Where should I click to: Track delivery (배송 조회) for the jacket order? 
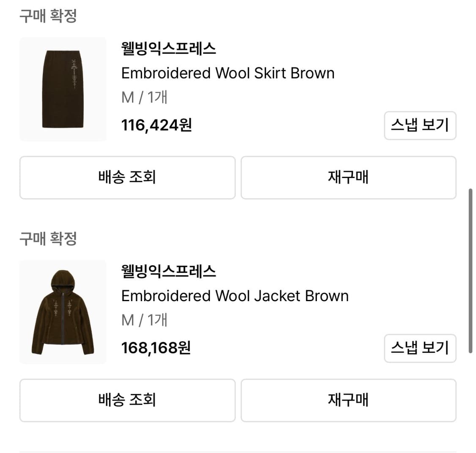tap(127, 400)
